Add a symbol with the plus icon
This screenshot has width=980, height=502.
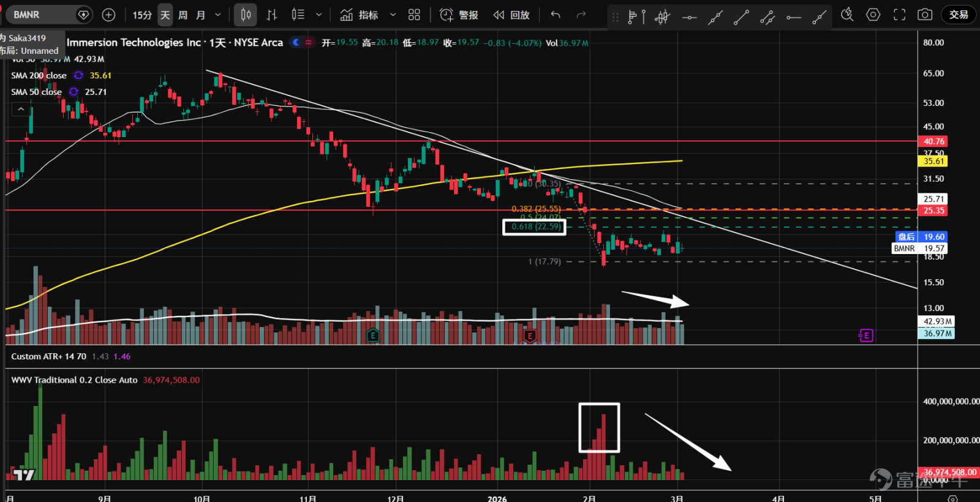tap(108, 15)
